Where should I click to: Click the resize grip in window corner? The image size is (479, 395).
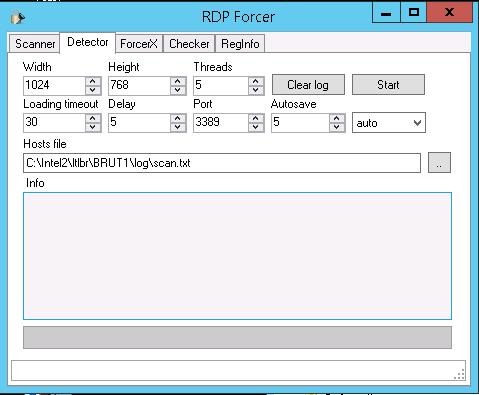pyautogui.click(x=460, y=375)
